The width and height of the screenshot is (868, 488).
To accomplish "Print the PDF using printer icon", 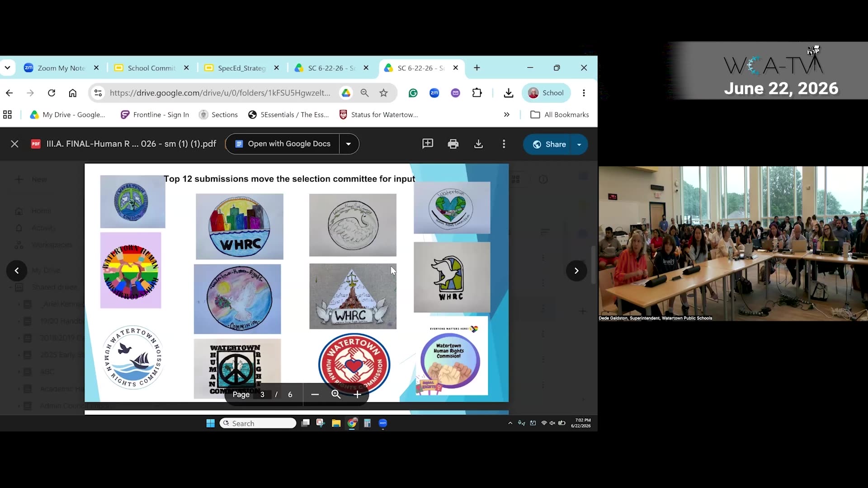I will tap(453, 144).
